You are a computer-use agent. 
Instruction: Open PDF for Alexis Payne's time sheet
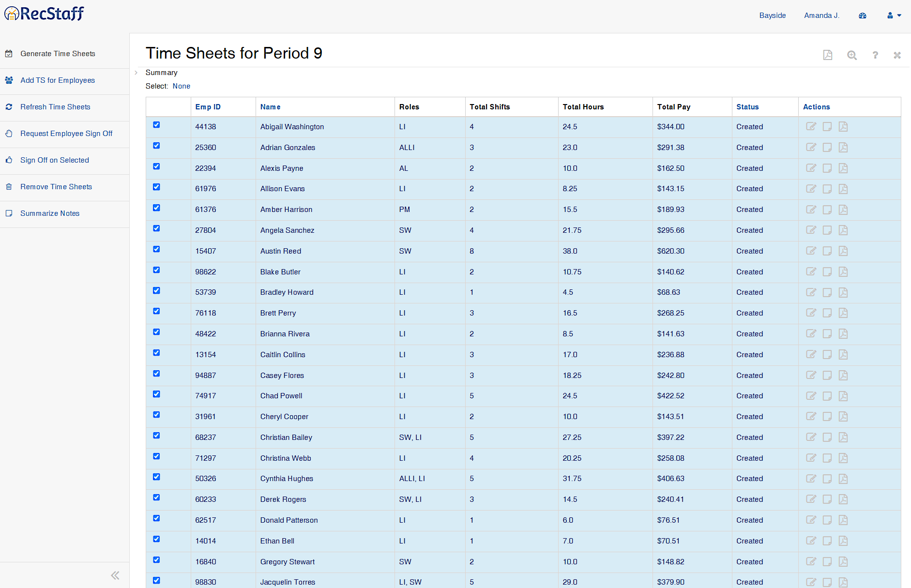tap(843, 168)
